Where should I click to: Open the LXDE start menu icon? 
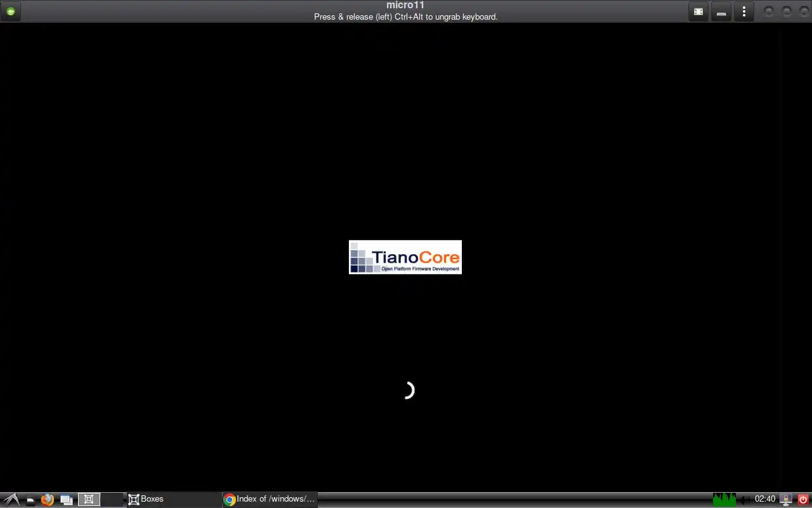click(11, 500)
